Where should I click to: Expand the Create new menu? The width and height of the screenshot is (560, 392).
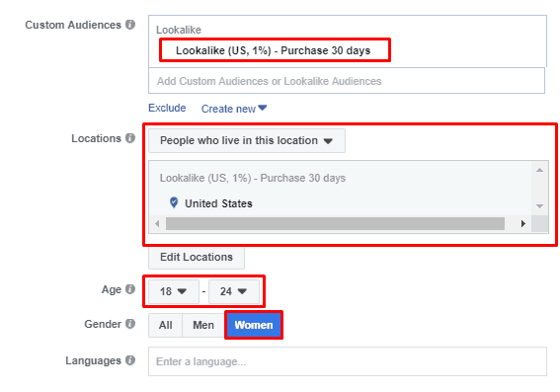[234, 109]
